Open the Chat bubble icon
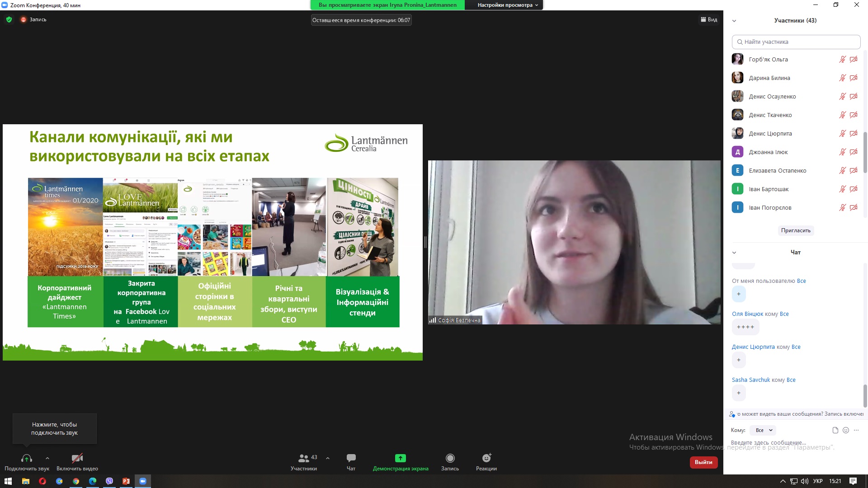Image resolution: width=868 pixels, height=488 pixels. (x=351, y=458)
